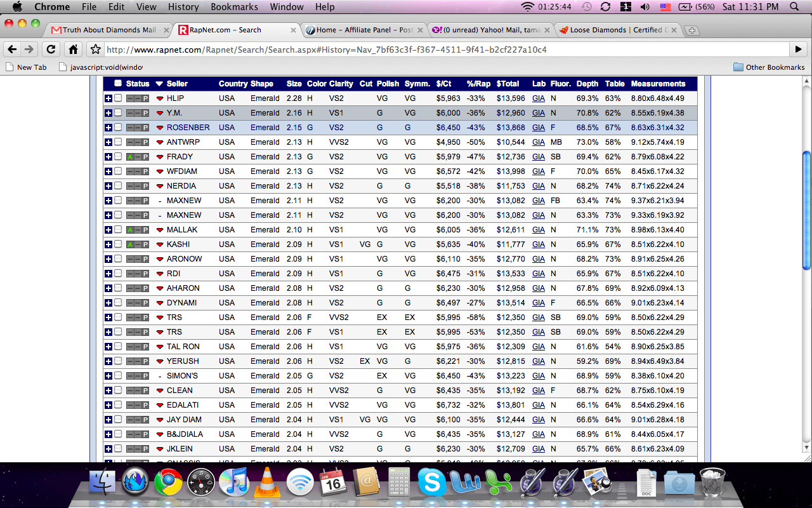The width and height of the screenshot is (812, 508).
Task: Open VLC from the dock
Action: tap(267, 483)
